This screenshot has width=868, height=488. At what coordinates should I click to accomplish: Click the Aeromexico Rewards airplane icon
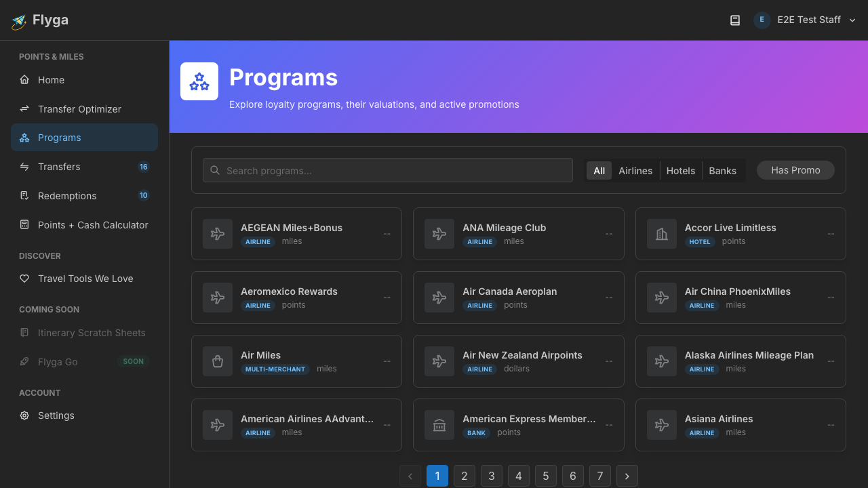click(x=218, y=298)
